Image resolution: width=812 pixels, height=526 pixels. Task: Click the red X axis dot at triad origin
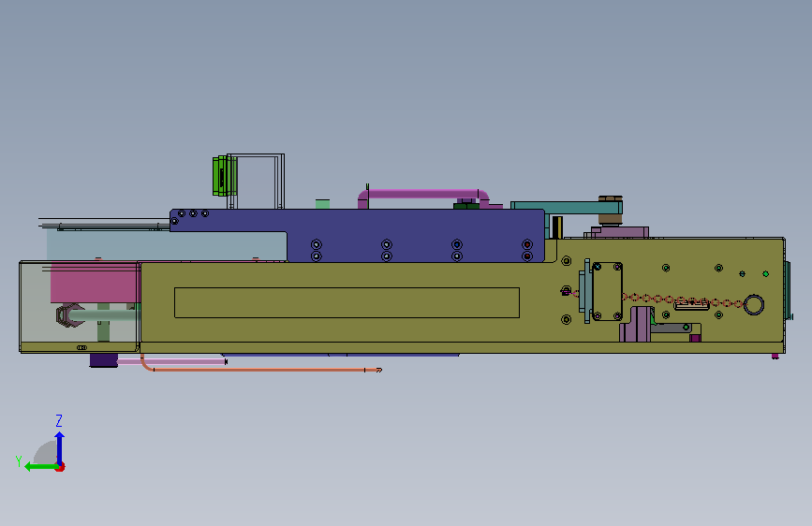click(x=61, y=467)
